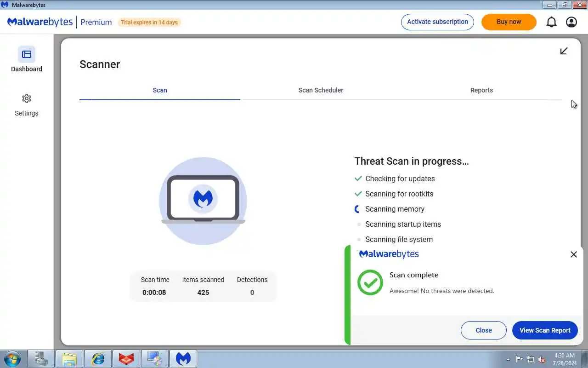Image resolution: width=588 pixels, height=368 pixels.
Task: Click the Awesome! No threats were detected text
Action: [x=442, y=291]
